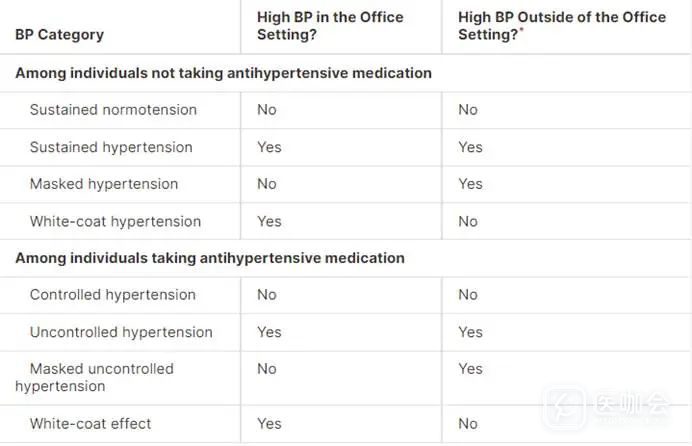Click the 'Among individuals not taking antihypertensive medication' heading

pos(223,73)
